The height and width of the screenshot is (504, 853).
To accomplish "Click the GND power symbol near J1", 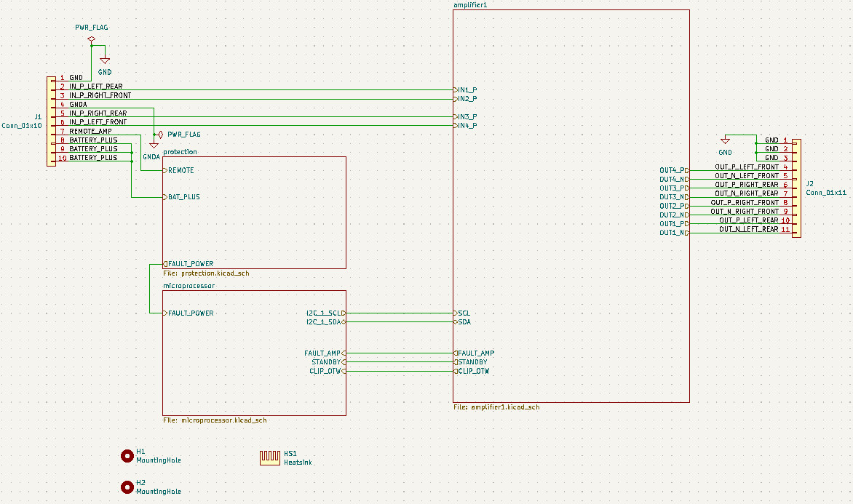I will 105,61.
